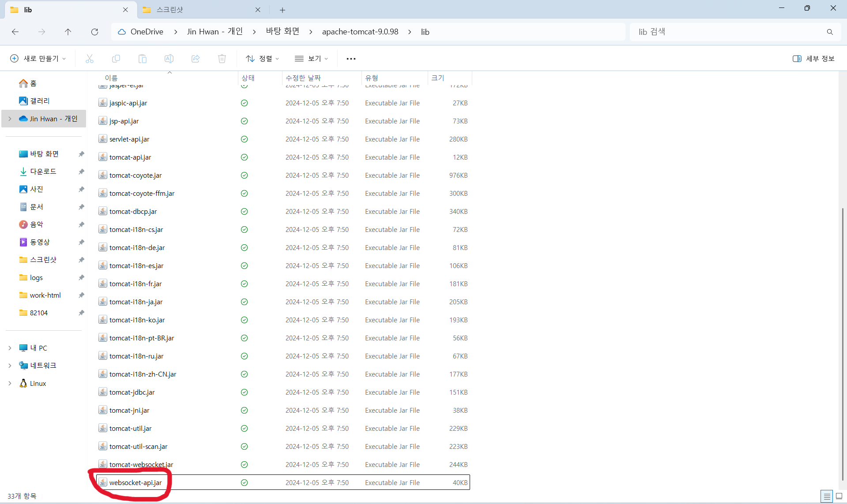Viewport: 847px width, 504px height.
Task: Open 음악 quick access folder
Action: (31, 224)
